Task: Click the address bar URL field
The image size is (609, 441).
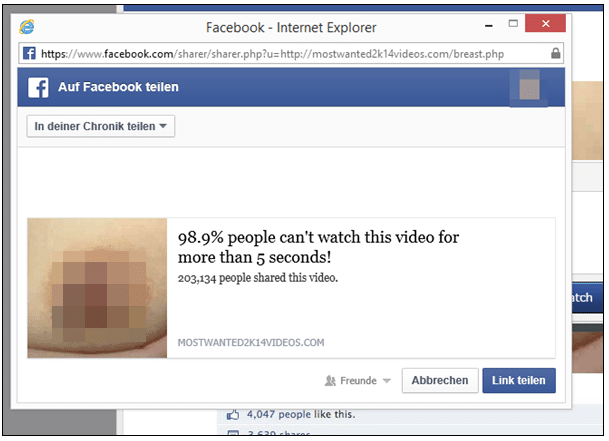Action: [x=291, y=53]
